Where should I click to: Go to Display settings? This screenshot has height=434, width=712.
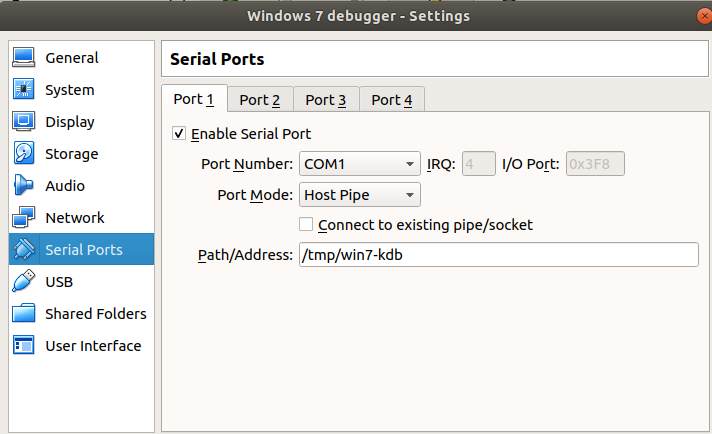click(x=82, y=122)
